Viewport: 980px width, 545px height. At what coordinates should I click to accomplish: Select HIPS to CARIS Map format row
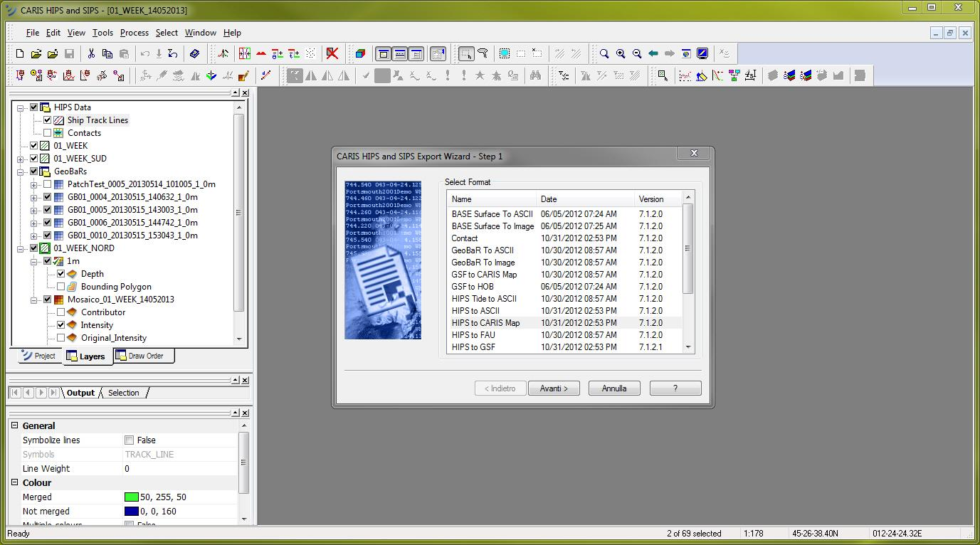564,323
